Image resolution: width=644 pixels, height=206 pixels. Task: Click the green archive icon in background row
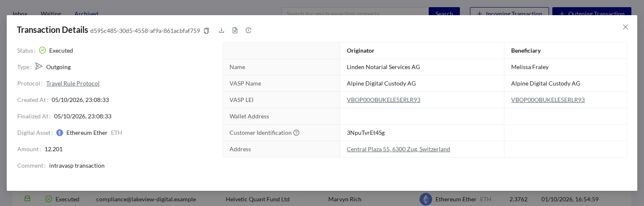coord(27,199)
